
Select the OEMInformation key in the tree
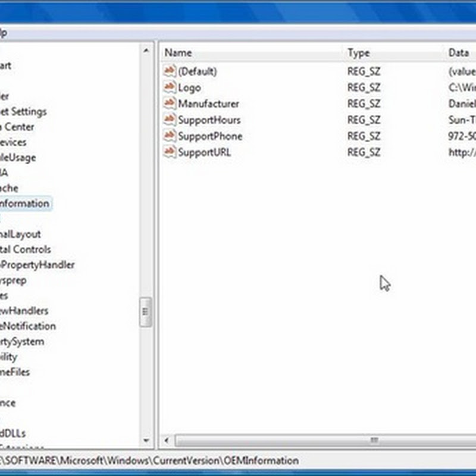click(25, 203)
